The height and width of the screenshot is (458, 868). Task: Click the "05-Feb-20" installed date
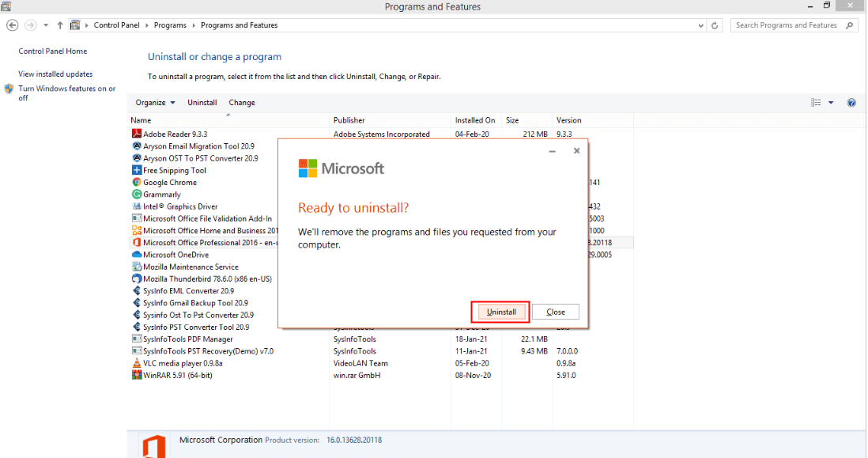(472, 363)
